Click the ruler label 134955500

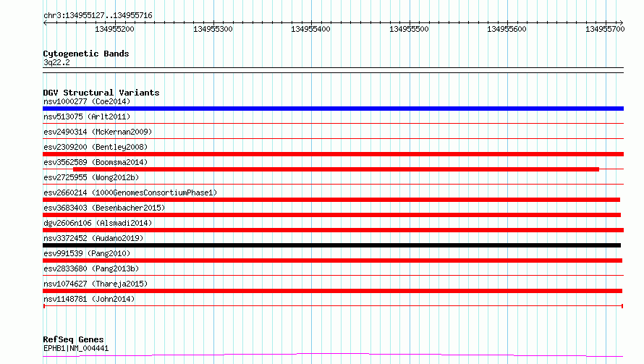[409, 29]
